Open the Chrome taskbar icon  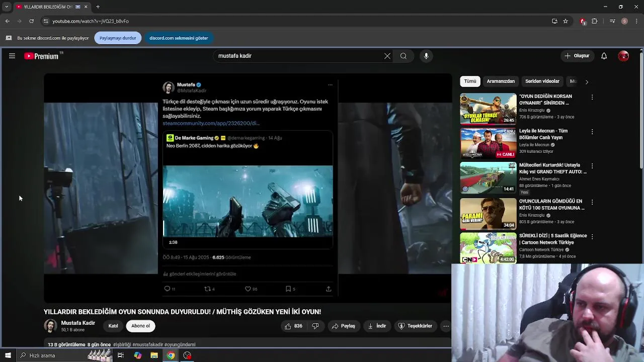(171, 355)
